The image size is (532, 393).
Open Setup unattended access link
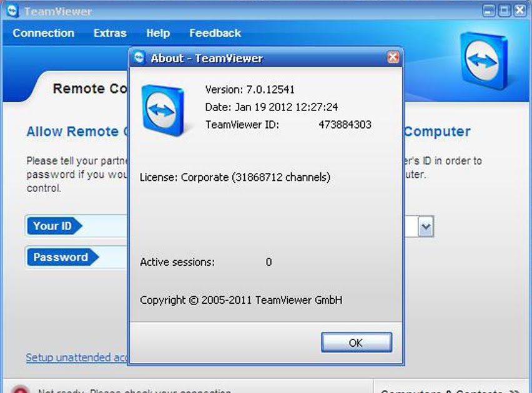tap(77, 357)
